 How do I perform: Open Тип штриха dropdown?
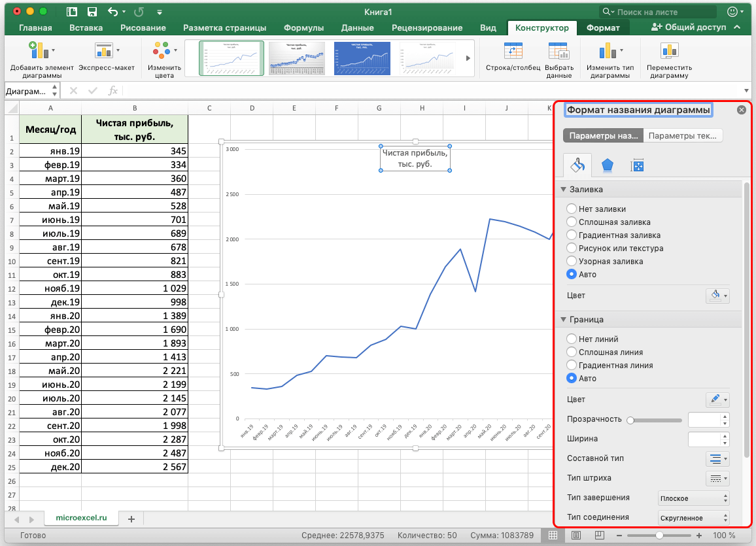717,479
